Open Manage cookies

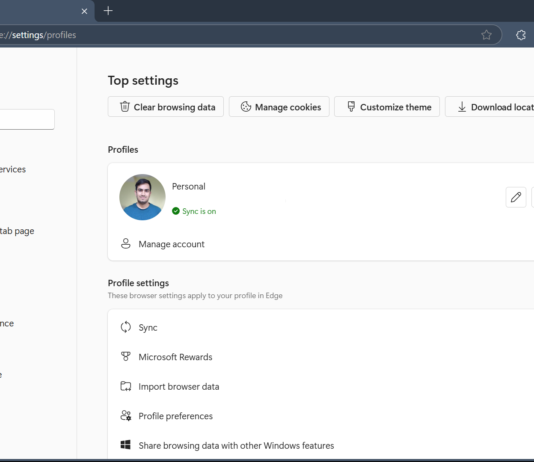coord(279,107)
